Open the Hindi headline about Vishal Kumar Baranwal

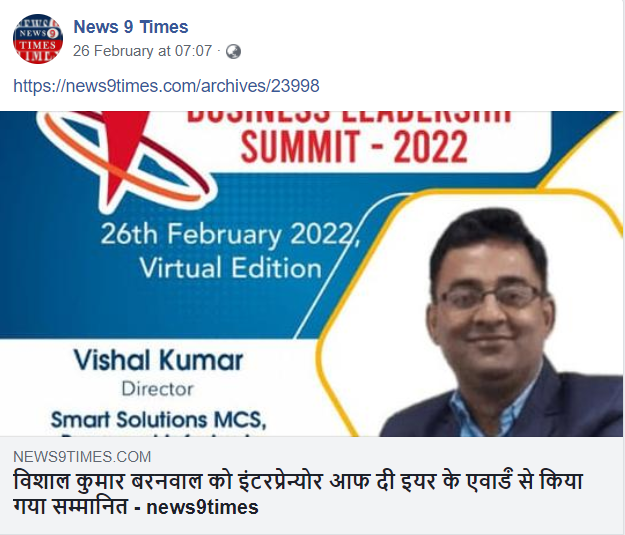[298, 494]
